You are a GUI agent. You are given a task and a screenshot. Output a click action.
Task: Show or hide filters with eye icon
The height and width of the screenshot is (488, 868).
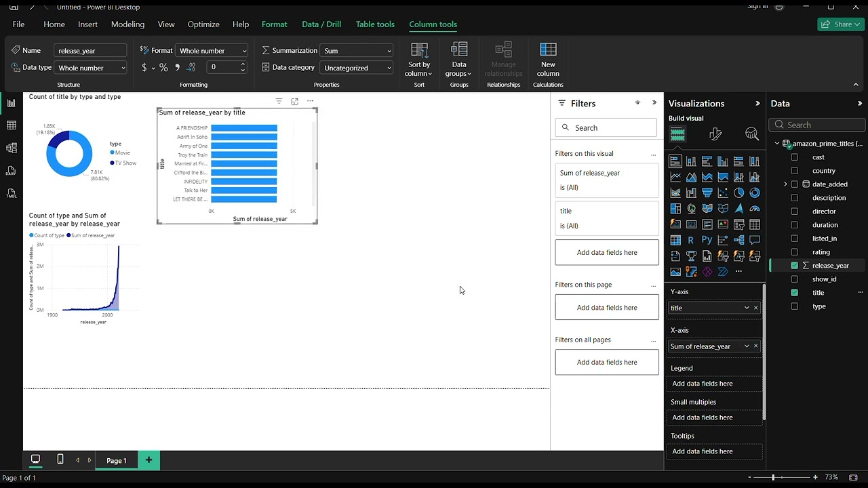[x=637, y=103]
